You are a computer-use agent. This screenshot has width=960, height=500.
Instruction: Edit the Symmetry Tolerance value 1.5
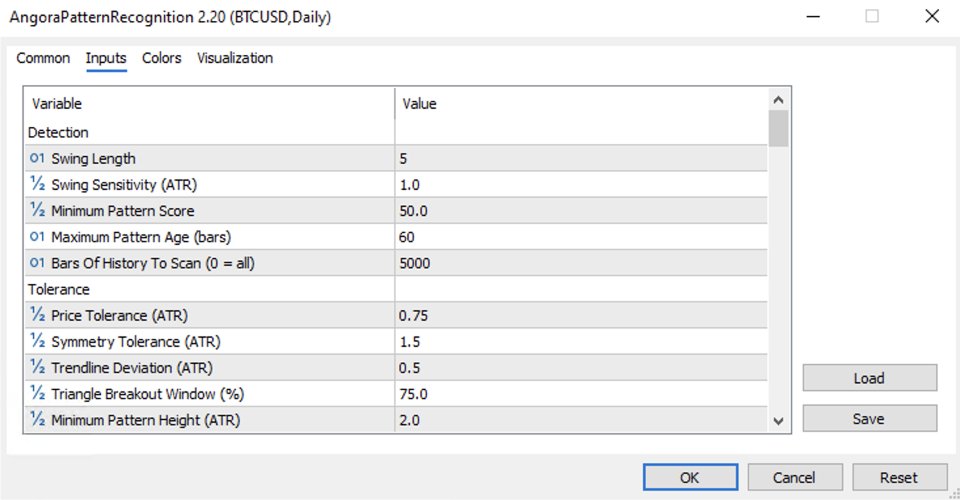(x=580, y=341)
